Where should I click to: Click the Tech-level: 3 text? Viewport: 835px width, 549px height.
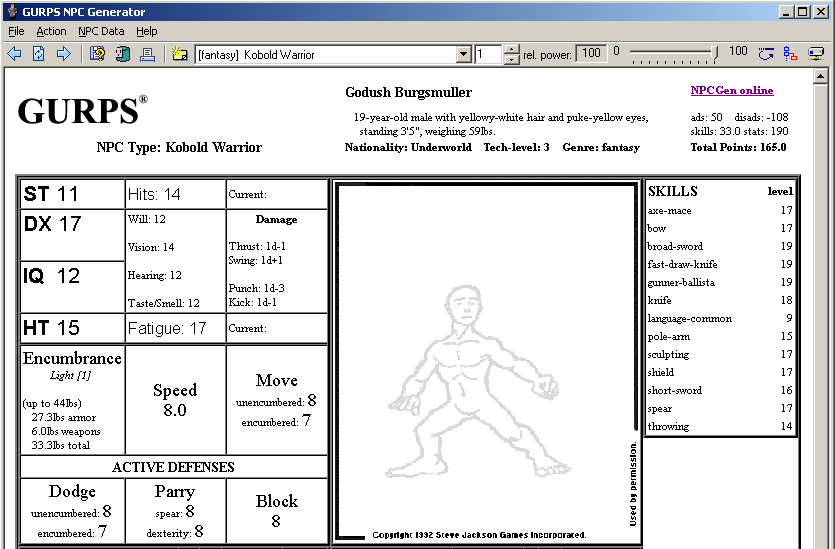click(516, 148)
